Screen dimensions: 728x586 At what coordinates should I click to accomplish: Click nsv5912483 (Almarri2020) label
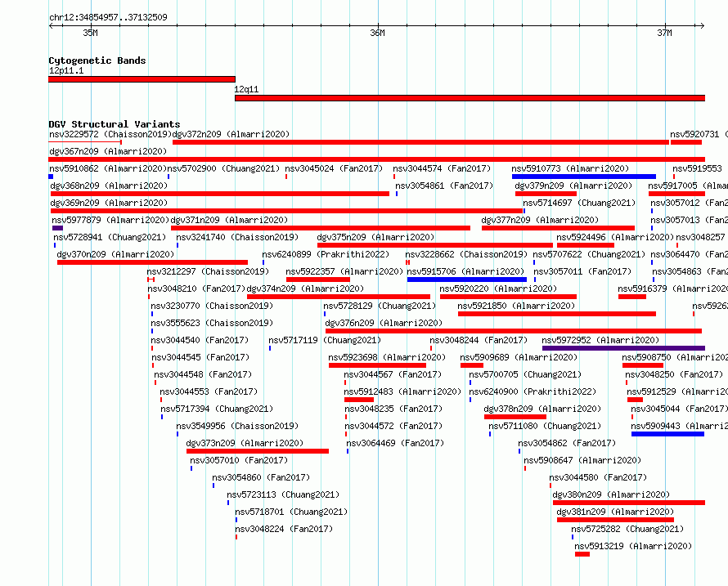(402, 391)
